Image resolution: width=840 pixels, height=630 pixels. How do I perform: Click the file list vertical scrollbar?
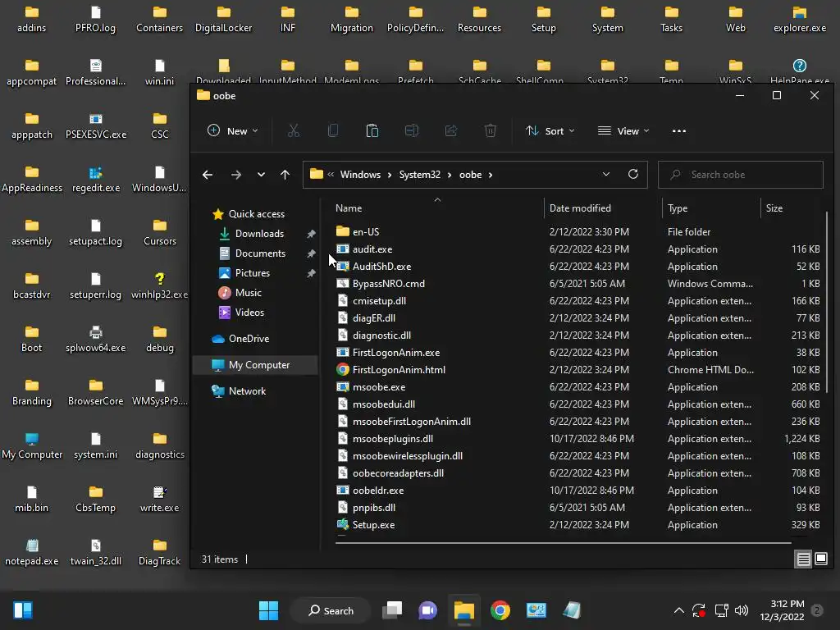(827, 303)
